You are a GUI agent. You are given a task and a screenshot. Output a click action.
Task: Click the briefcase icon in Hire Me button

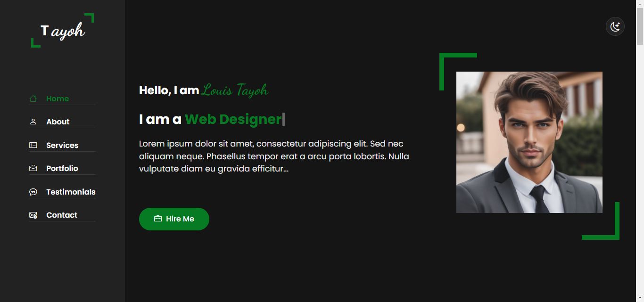coord(158,219)
